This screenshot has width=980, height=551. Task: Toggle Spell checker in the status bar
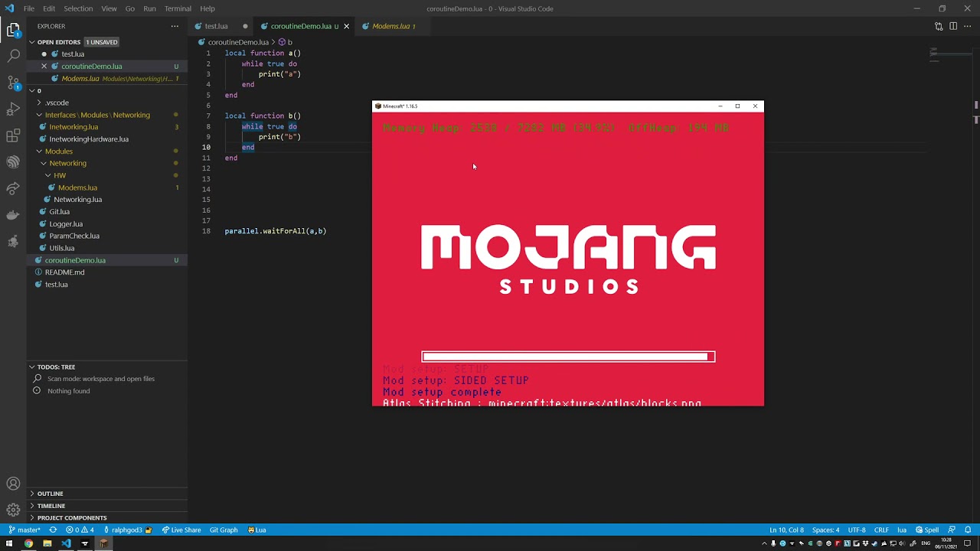(x=927, y=530)
